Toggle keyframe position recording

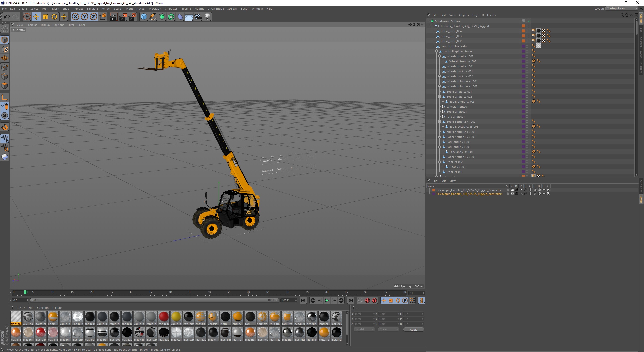pyautogui.click(x=384, y=300)
